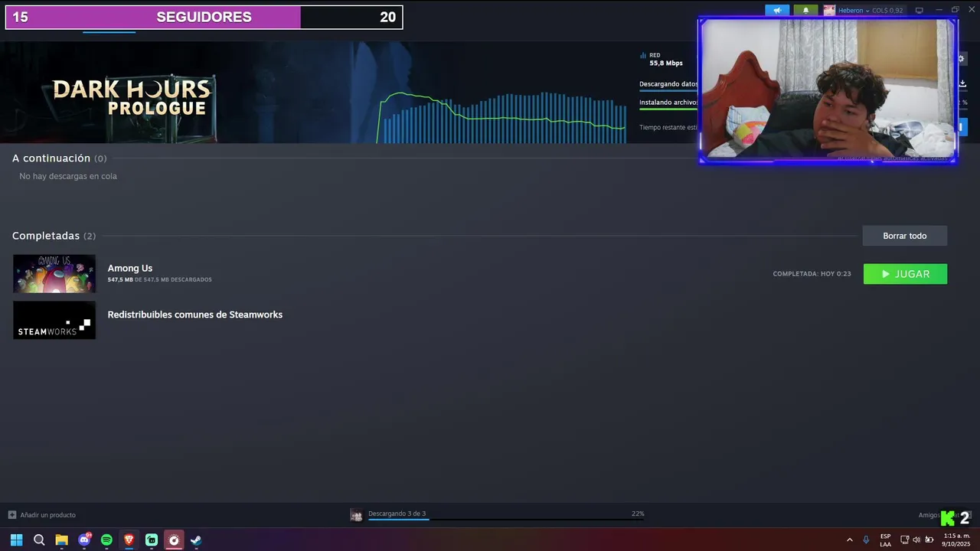Expand the Heberon account dropdown
The height and width of the screenshot is (551, 980).
point(867,11)
